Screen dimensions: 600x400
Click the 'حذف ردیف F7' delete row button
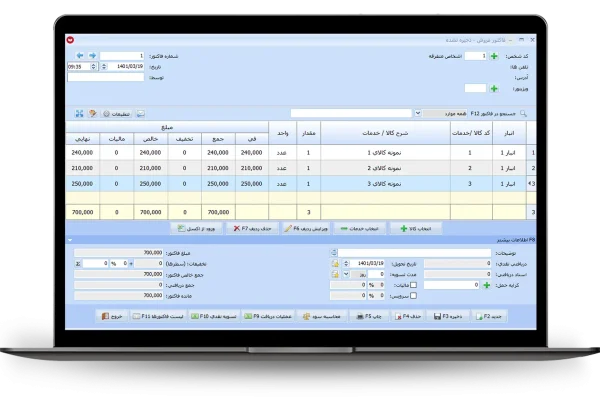254,228
